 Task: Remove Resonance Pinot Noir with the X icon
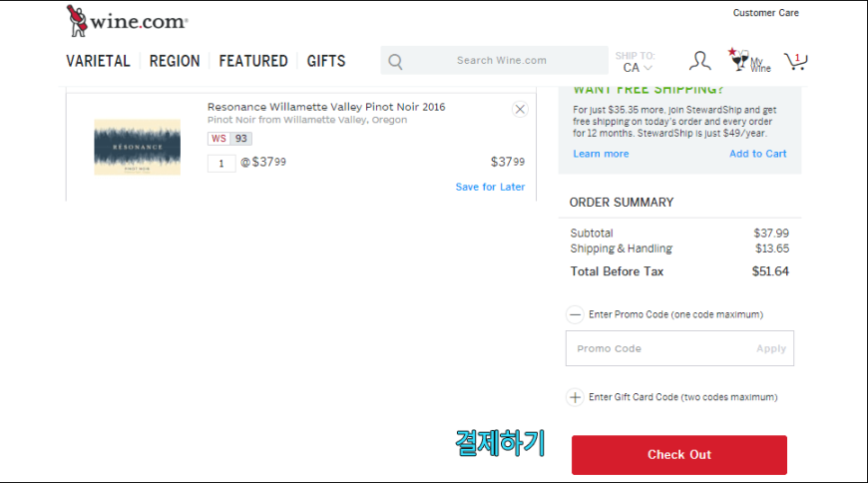pyautogui.click(x=520, y=109)
